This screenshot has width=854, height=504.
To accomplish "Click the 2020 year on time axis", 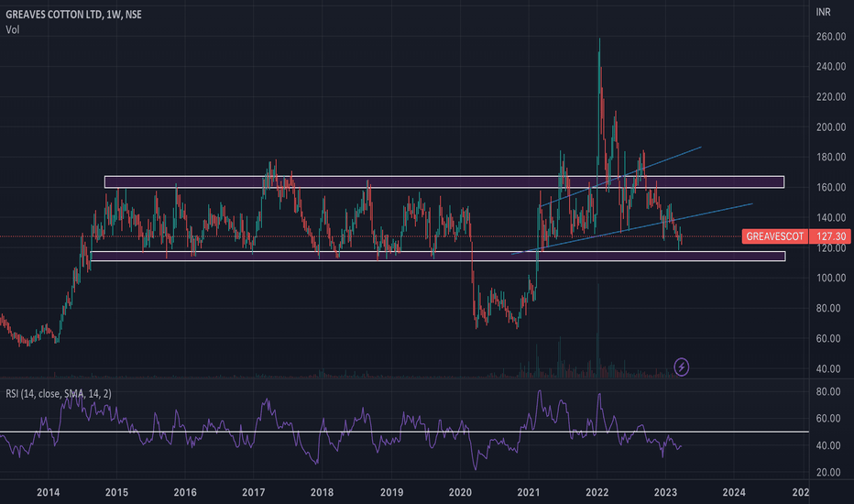I will point(460,493).
